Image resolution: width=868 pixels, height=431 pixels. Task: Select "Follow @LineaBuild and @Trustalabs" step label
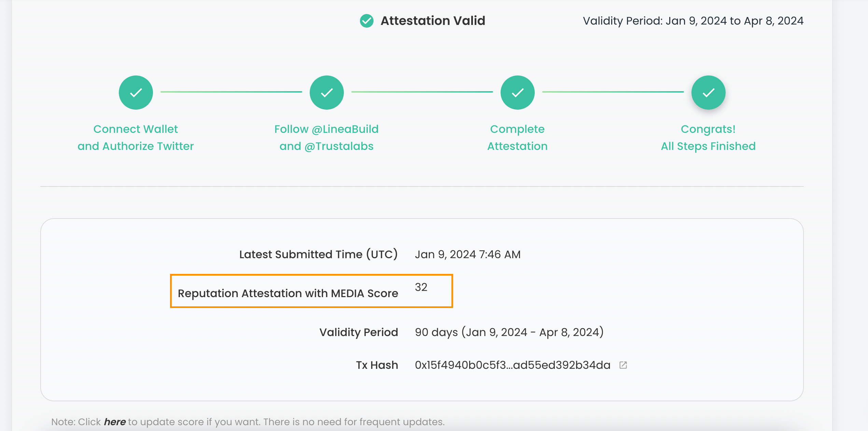click(x=326, y=138)
